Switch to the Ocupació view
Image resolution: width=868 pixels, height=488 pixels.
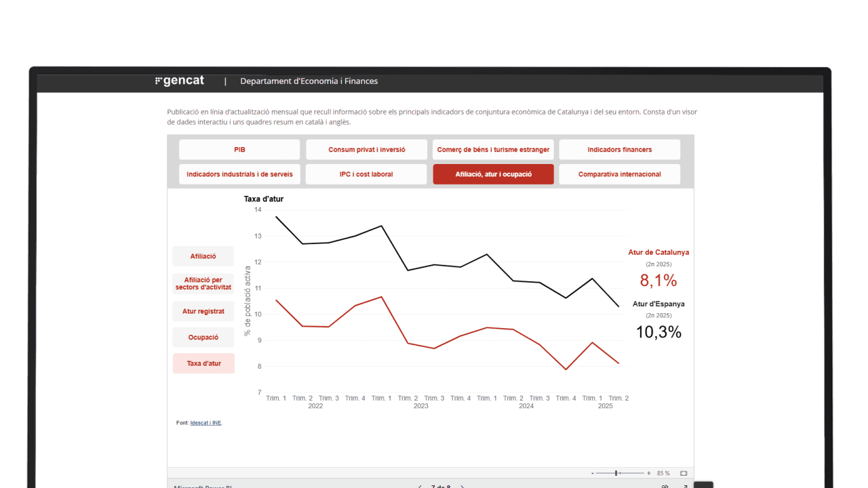point(203,337)
